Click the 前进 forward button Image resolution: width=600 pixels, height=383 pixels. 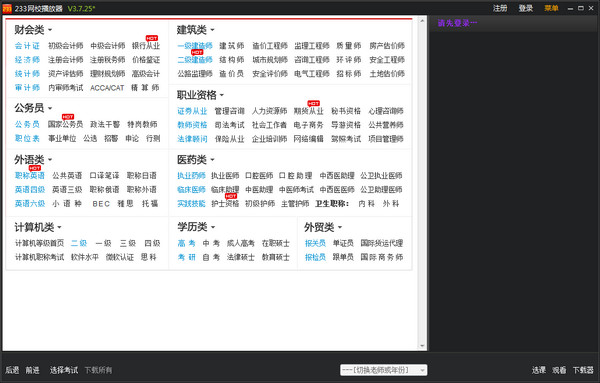(x=33, y=370)
